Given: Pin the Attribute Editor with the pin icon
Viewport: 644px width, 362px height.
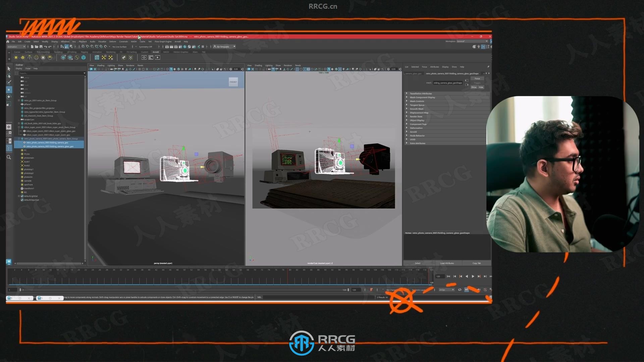Looking at the screenshot, I should pos(488,67).
